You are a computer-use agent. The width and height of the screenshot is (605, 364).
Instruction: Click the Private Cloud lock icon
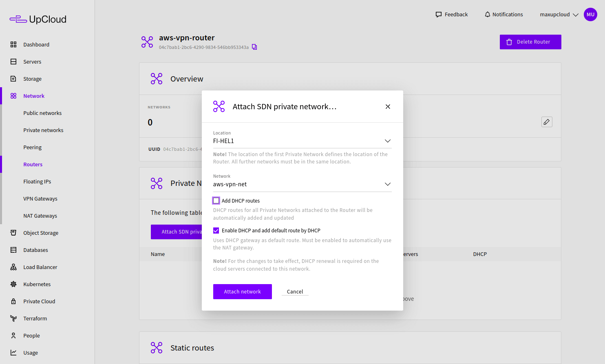pyautogui.click(x=13, y=301)
